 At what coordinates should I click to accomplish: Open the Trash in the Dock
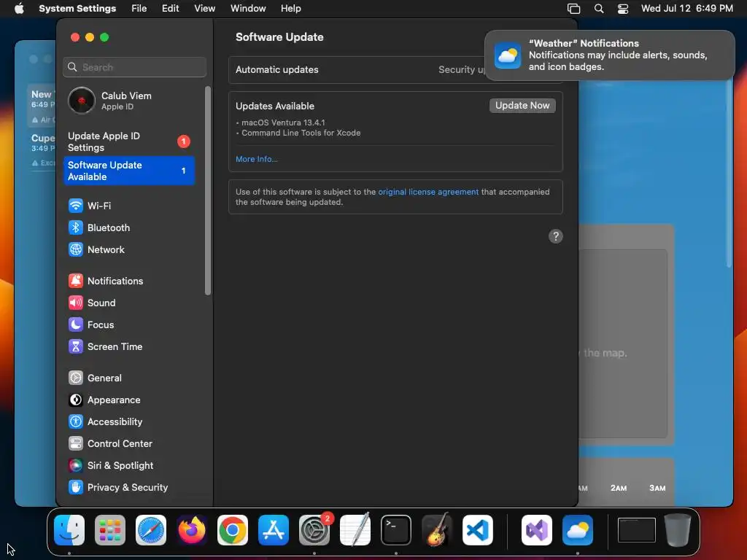click(x=678, y=530)
